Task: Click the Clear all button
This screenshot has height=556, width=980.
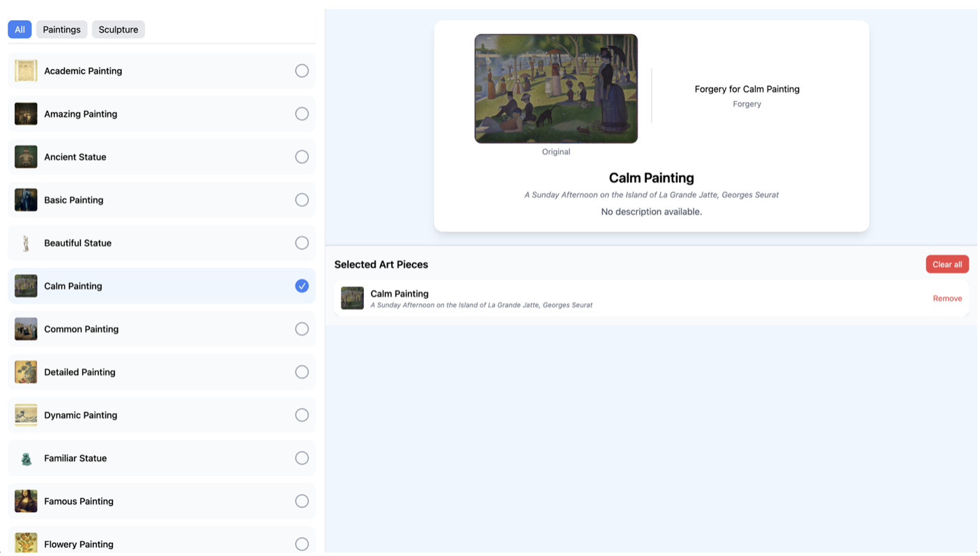Action: (947, 264)
